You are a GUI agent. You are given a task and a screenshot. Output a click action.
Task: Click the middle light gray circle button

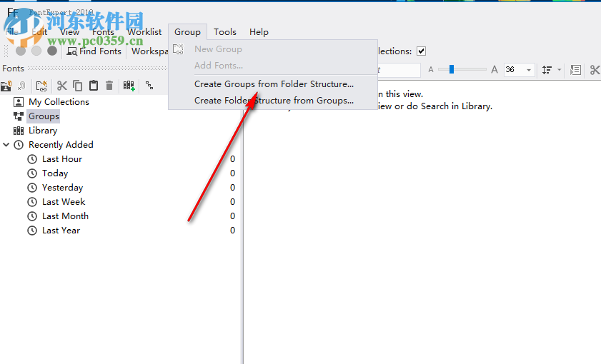36,51
